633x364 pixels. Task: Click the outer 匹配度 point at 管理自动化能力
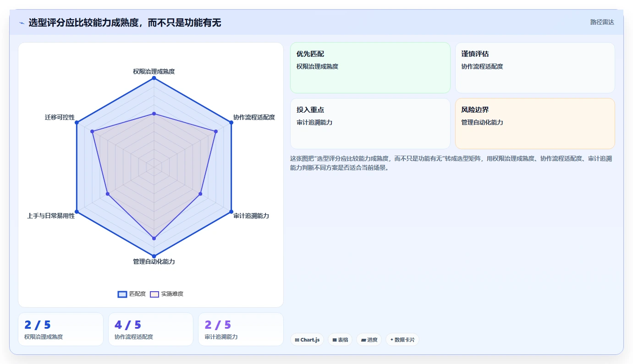(154, 256)
